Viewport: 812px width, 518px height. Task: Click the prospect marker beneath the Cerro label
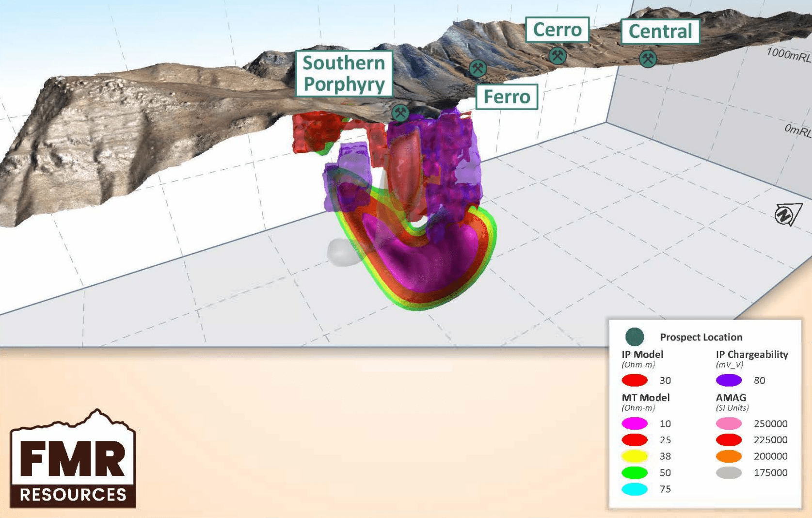[557, 56]
